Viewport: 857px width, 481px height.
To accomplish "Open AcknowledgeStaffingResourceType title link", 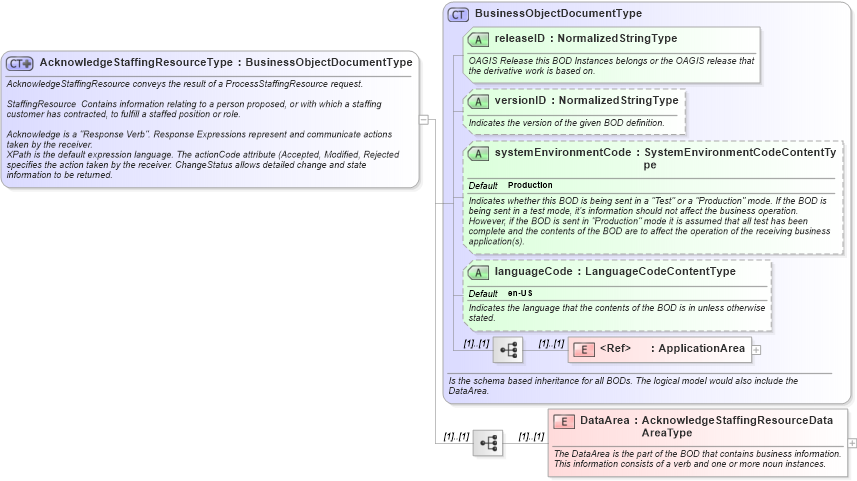I will (x=226, y=62).
